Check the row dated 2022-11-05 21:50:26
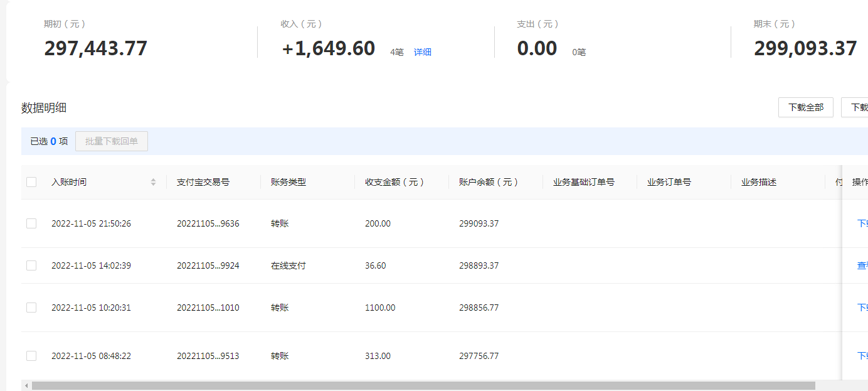Screen dimensions: 868x391 pos(31,223)
